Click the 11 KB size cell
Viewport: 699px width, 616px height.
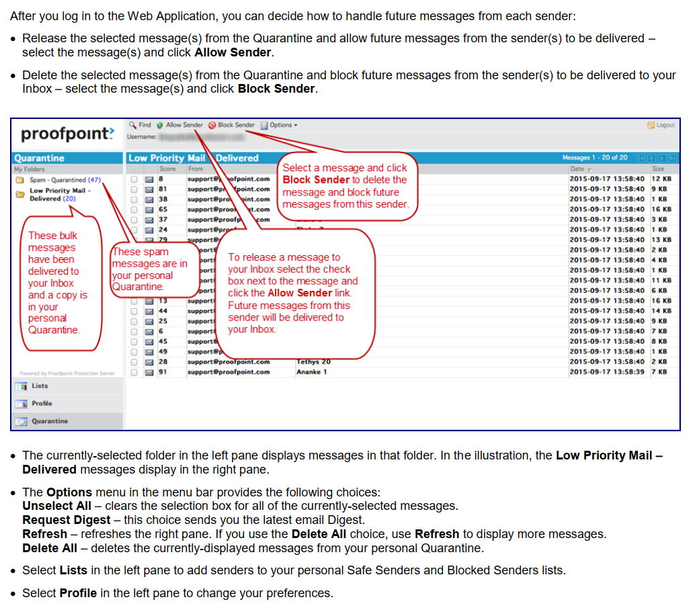(x=661, y=281)
